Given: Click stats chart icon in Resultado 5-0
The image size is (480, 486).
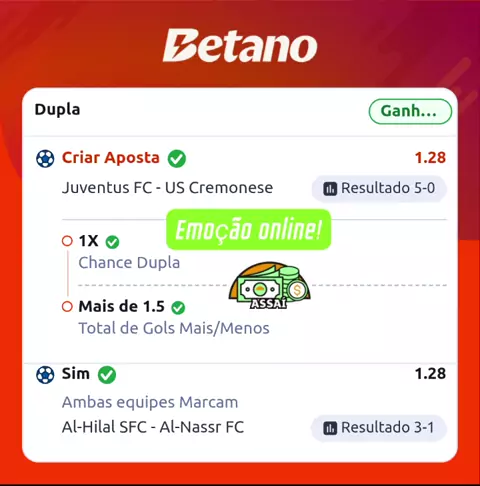Looking at the screenshot, I should tap(330, 189).
